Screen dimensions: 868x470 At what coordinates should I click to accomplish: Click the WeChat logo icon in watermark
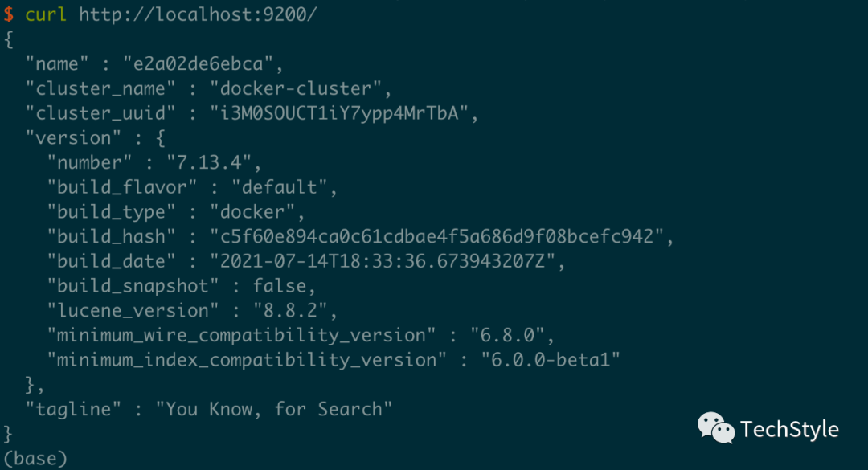pyautogui.click(x=715, y=428)
